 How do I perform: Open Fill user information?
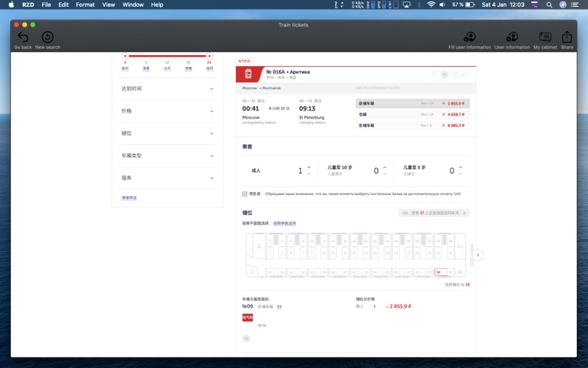(x=469, y=38)
